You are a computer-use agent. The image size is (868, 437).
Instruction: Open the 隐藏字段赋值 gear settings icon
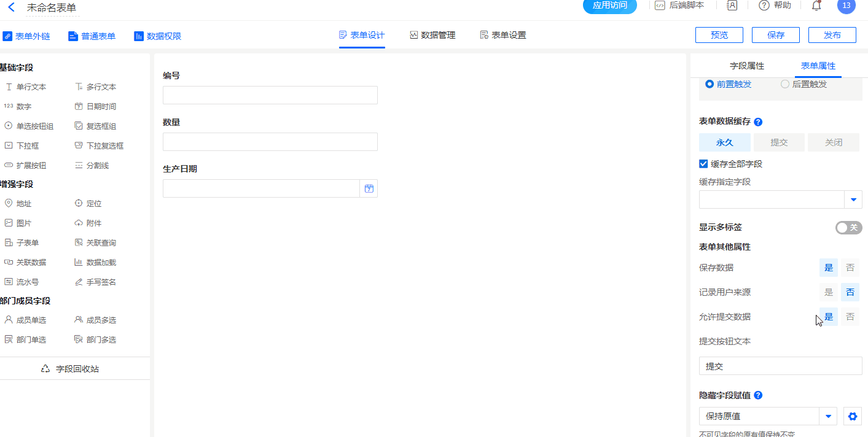852,416
